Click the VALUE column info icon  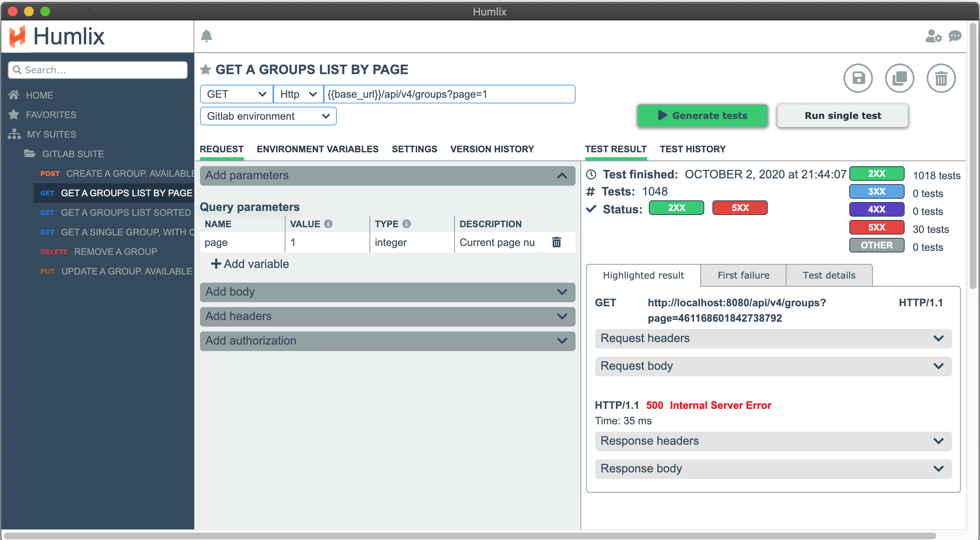(x=328, y=224)
